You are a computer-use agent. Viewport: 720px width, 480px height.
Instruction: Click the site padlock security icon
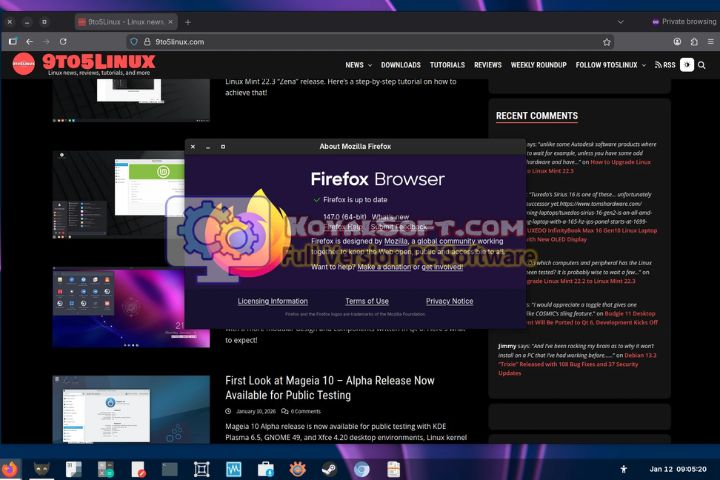(147, 42)
